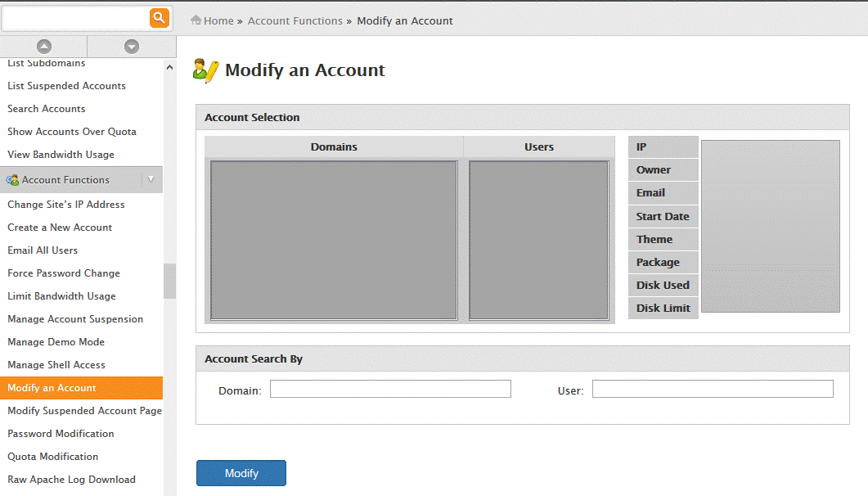Select Password Modification in sidebar
The width and height of the screenshot is (868, 496).
[x=61, y=434]
